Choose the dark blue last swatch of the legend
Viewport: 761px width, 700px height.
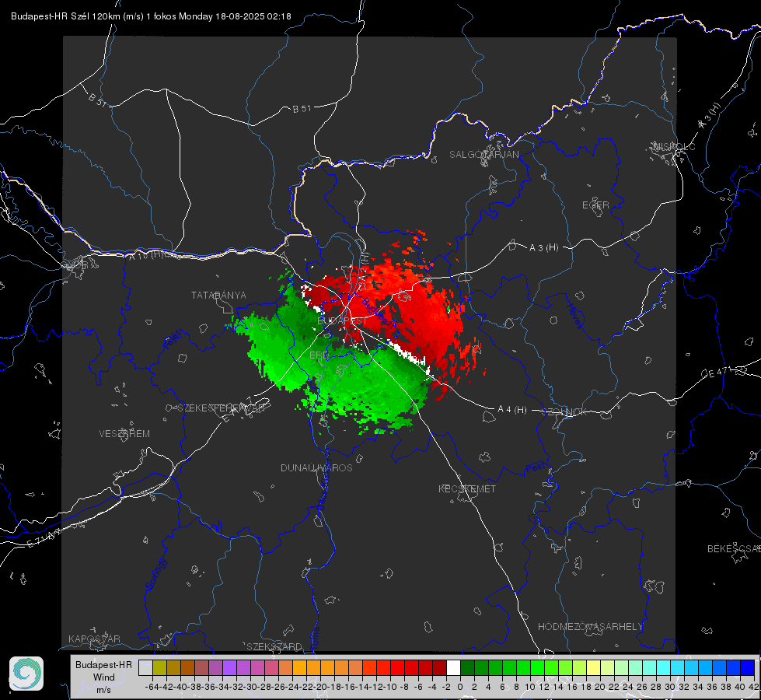(748, 667)
